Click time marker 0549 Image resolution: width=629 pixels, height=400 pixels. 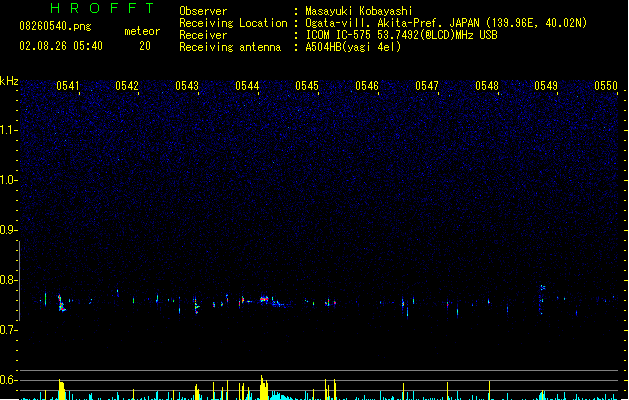(x=546, y=85)
